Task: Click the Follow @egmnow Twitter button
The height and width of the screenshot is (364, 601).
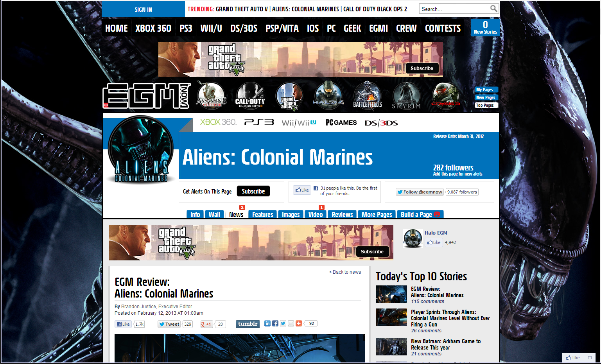Action: (x=420, y=192)
